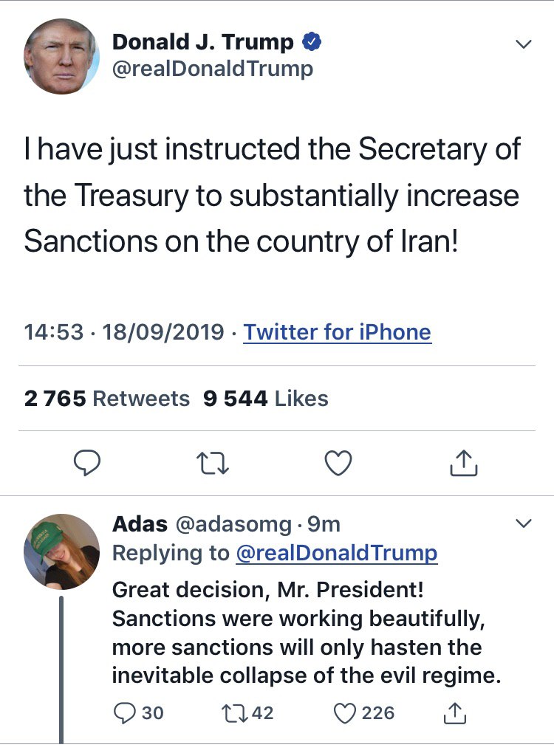Like the main tweet with heart icon
Viewport: 554px width, 756px height.
pos(338,463)
